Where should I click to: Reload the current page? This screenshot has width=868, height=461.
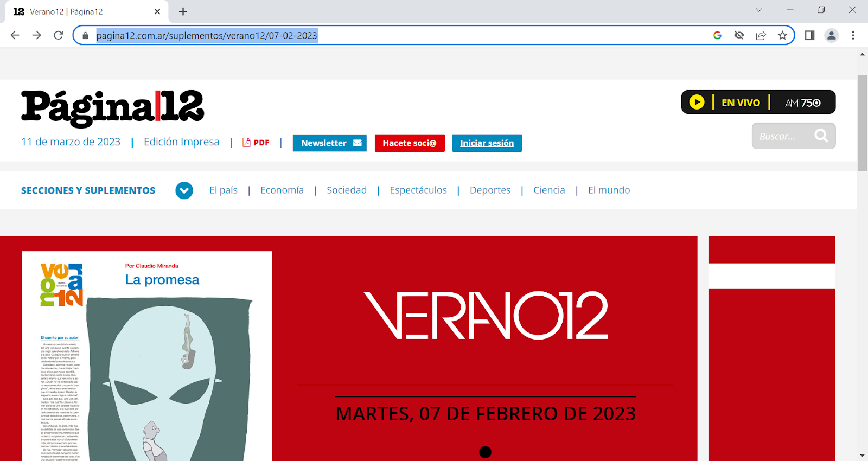[x=59, y=35]
